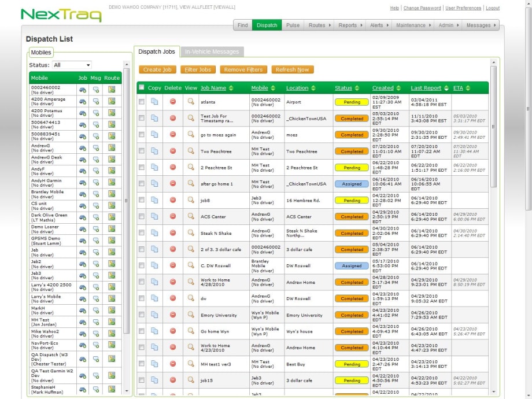Open Msg icon for AndrewG mobile
Screen dimensions: 532x399
[96, 148]
